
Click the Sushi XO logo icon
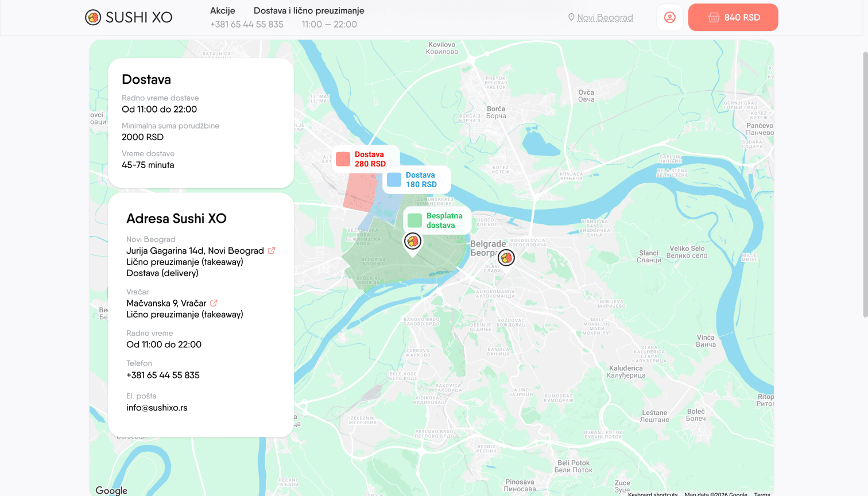(93, 17)
